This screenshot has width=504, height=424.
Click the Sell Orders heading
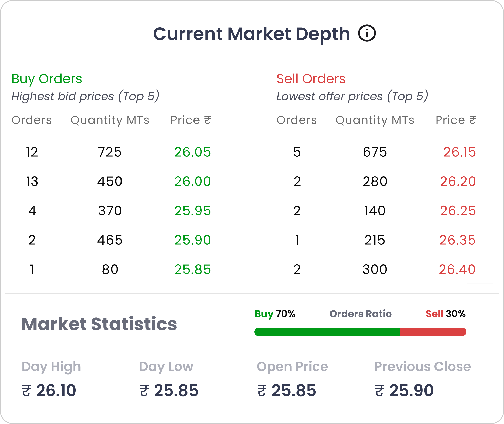311,79
